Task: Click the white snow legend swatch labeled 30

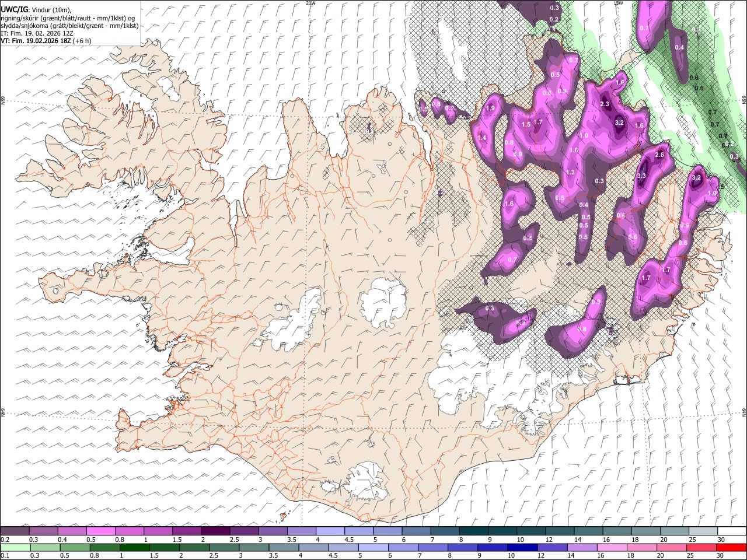Action: 732,531
